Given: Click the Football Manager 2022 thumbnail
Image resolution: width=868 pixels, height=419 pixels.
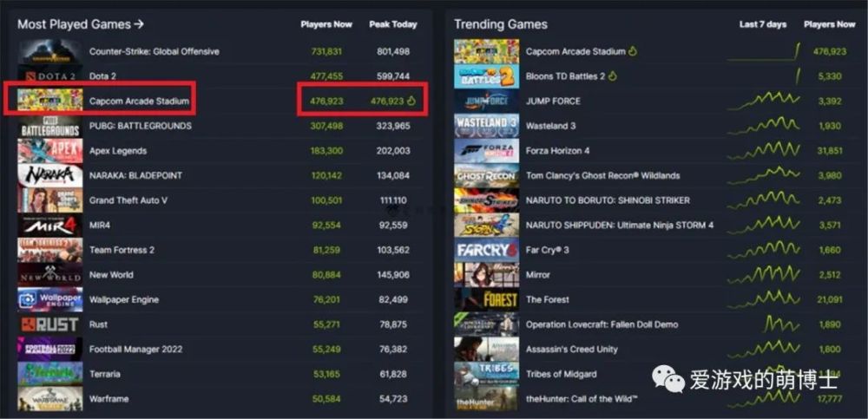Looking at the screenshot, I should [x=49, y=350].
